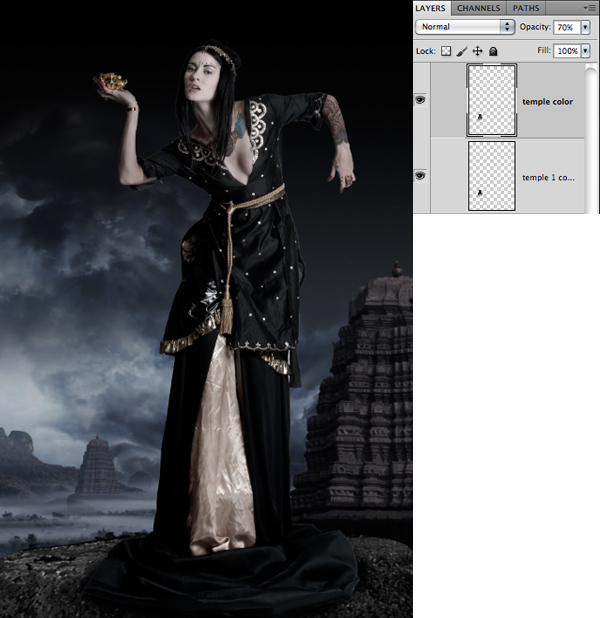Toggle Lock all padlock icon

[493, 51]
